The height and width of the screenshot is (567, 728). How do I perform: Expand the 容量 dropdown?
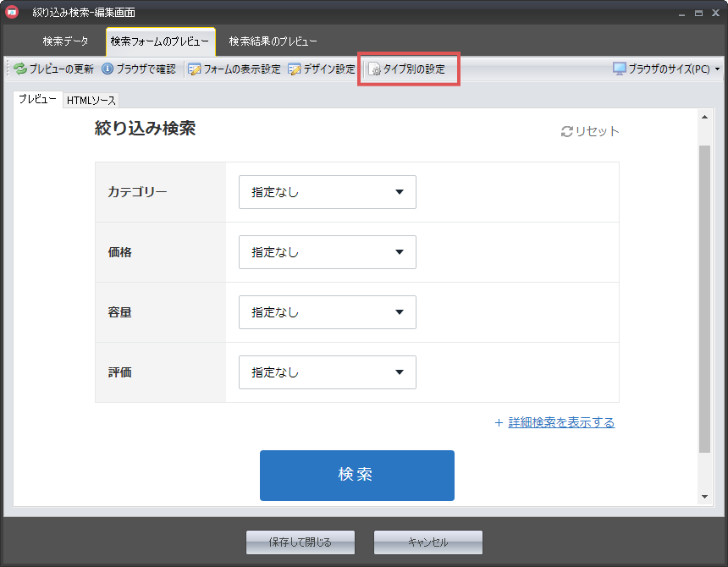pos(328,312)
